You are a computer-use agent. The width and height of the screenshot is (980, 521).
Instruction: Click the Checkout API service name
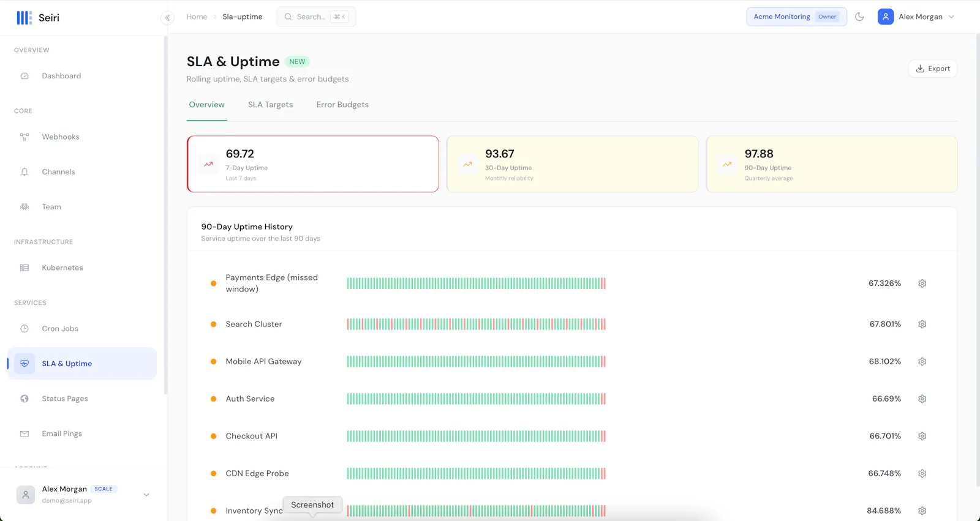[251, 437]
